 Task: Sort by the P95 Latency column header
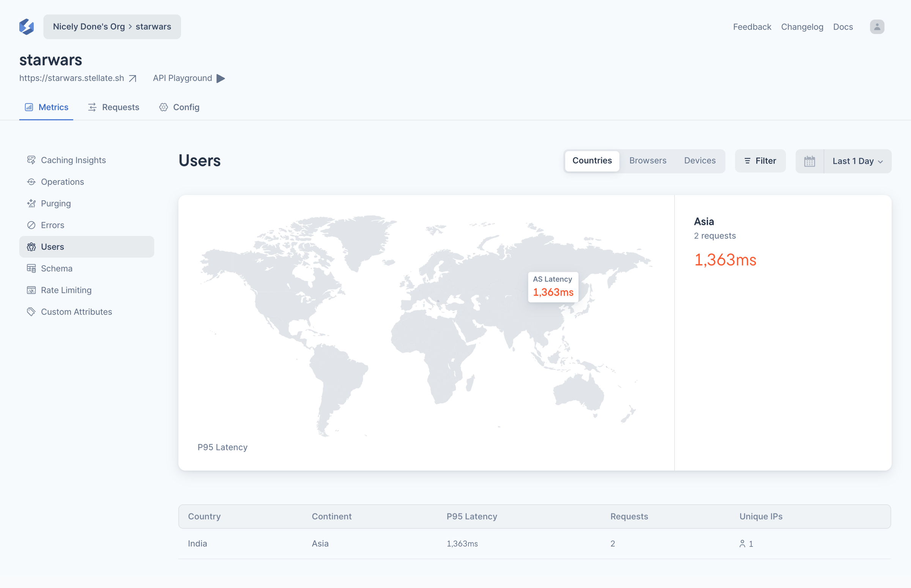pyautogui.click(x=472, y=517)
